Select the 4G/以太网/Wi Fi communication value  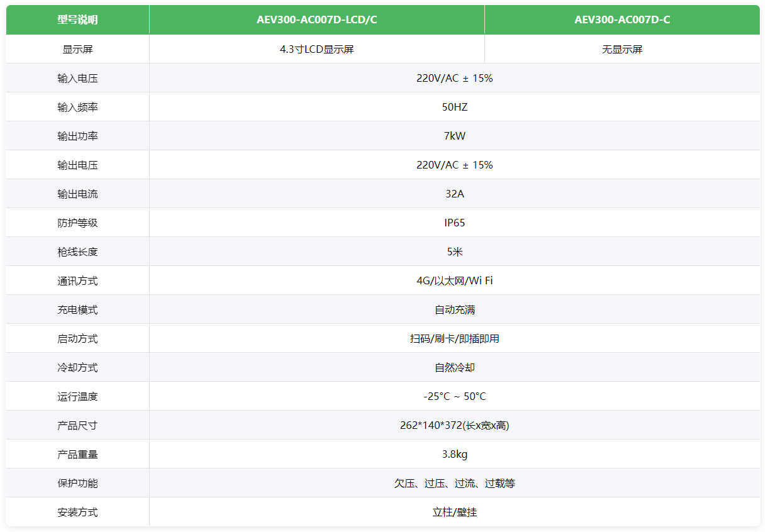tap(454, 281)
